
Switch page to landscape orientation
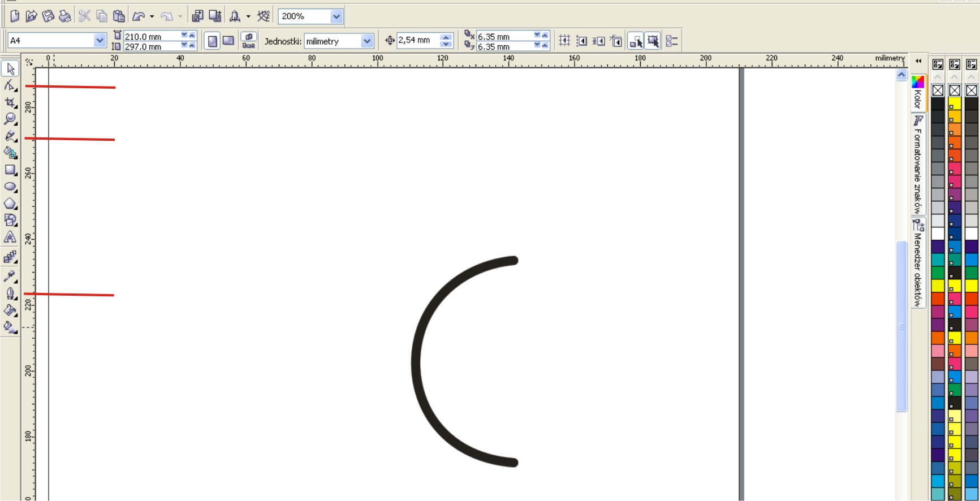(x=228, y=41)
